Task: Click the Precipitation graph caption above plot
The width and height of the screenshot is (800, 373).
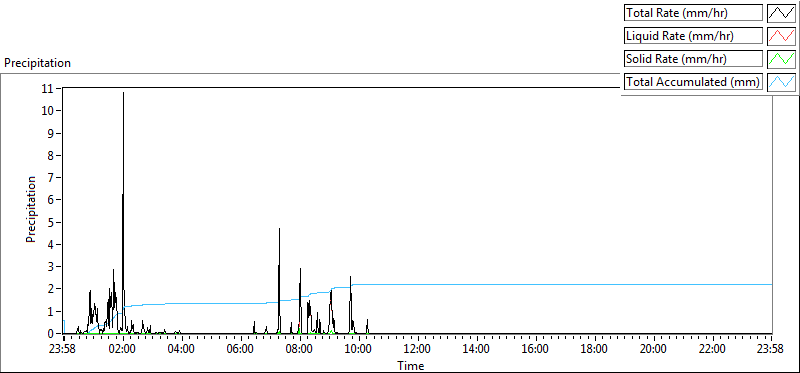Action: click(x=37, y=63)
